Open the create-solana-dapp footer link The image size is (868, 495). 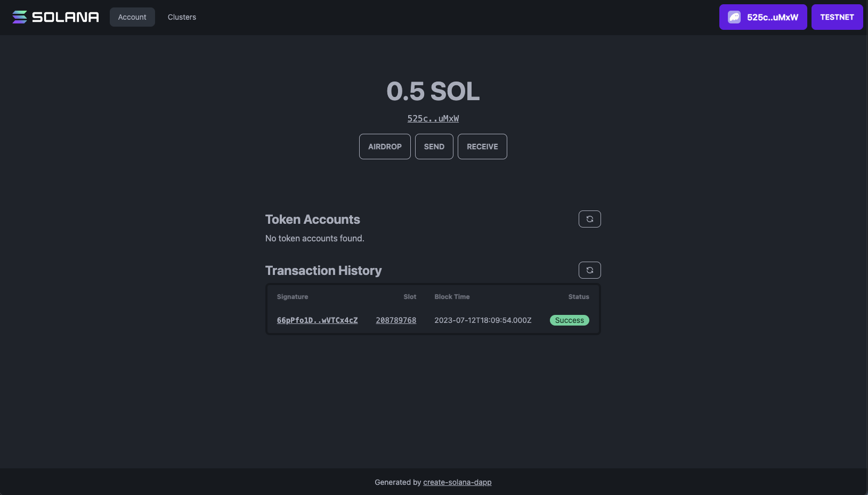457,482
